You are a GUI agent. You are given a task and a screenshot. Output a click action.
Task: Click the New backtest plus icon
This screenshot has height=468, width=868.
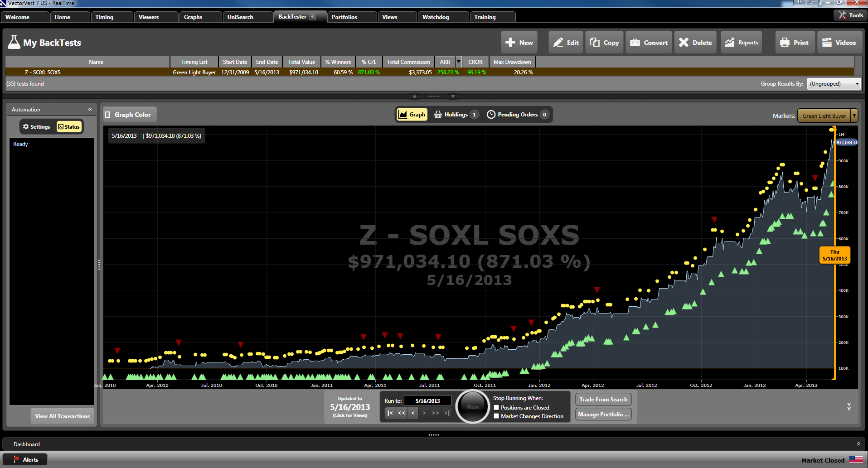(510, 42)
